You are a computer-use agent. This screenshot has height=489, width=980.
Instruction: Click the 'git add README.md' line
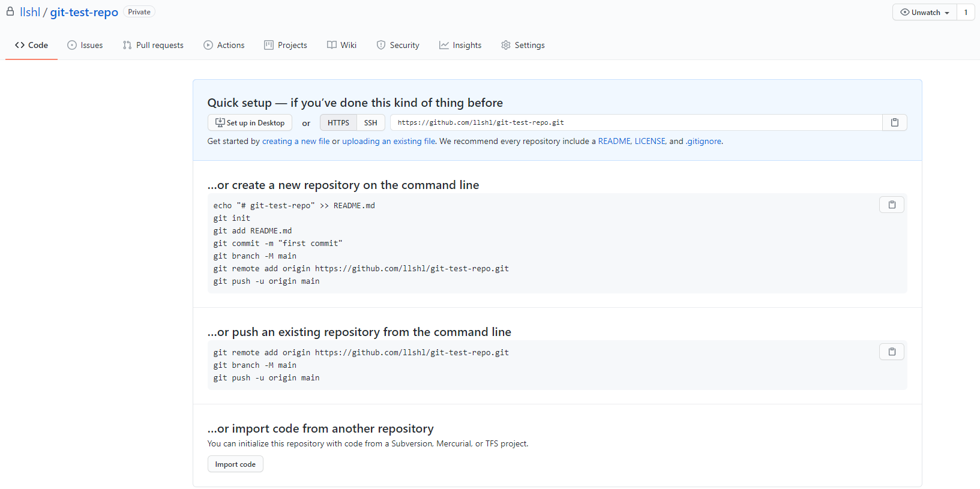tap(253, 231)
